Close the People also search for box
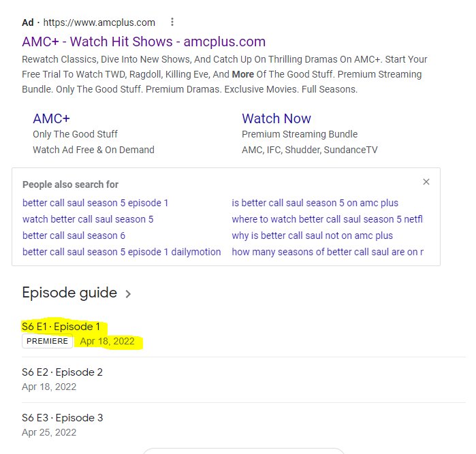This screenshot has width=476, height=454. pos(426,182)
